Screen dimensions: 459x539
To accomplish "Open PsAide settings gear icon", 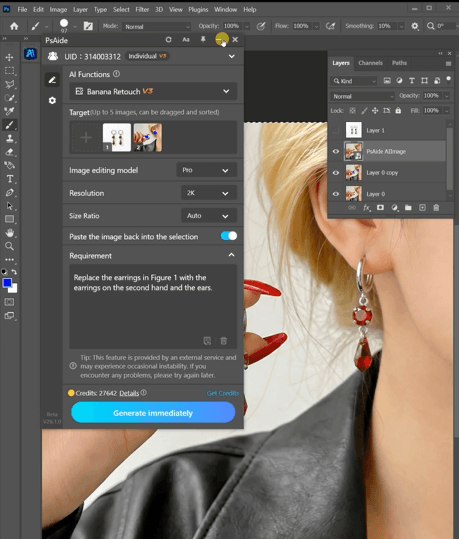I will pyautogui.click(x=52, y=100).
